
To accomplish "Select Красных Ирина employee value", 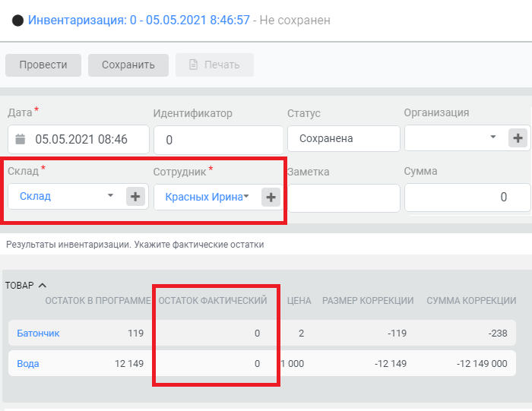I will click(204, 197).
